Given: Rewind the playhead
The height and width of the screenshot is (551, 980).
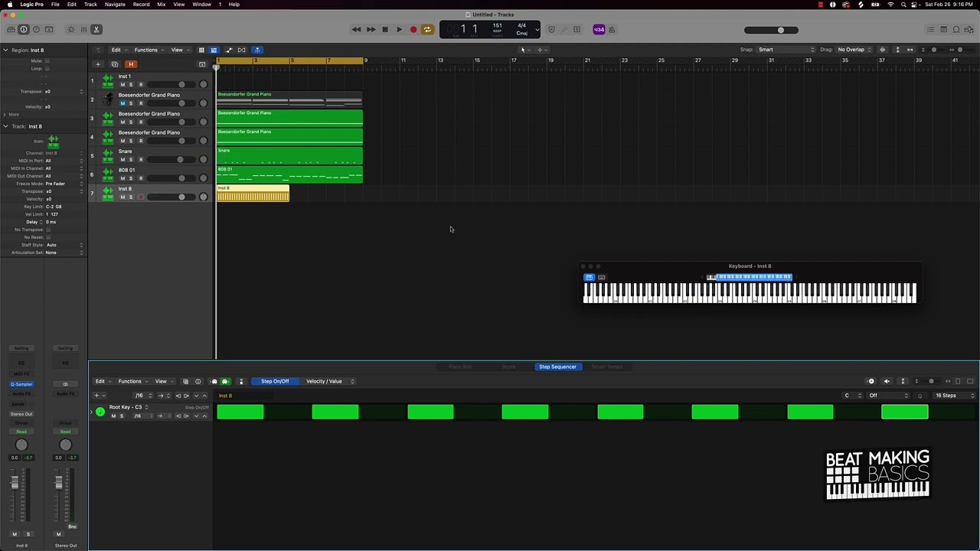Looking at the screenshot, I should [356, 30].
